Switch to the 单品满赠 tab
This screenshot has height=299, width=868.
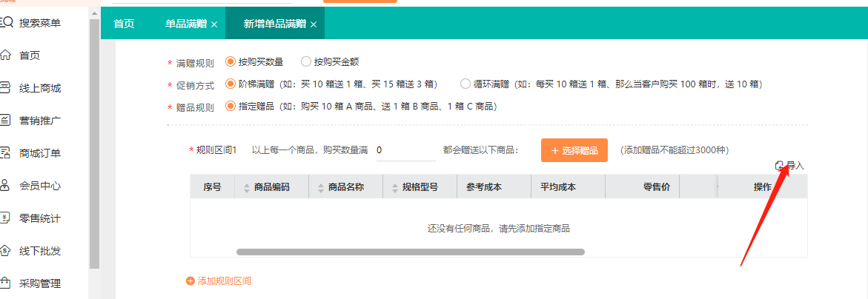186,24
